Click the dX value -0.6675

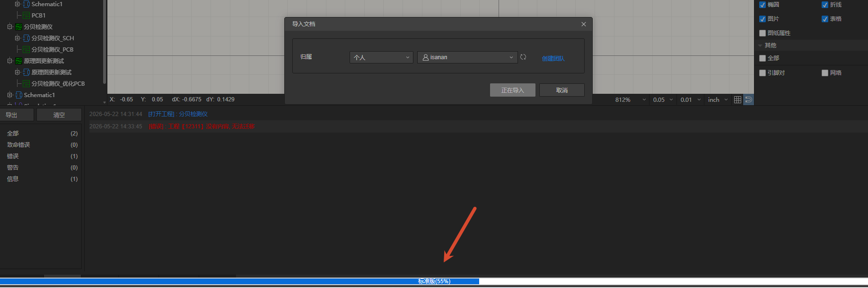point(192,99)
